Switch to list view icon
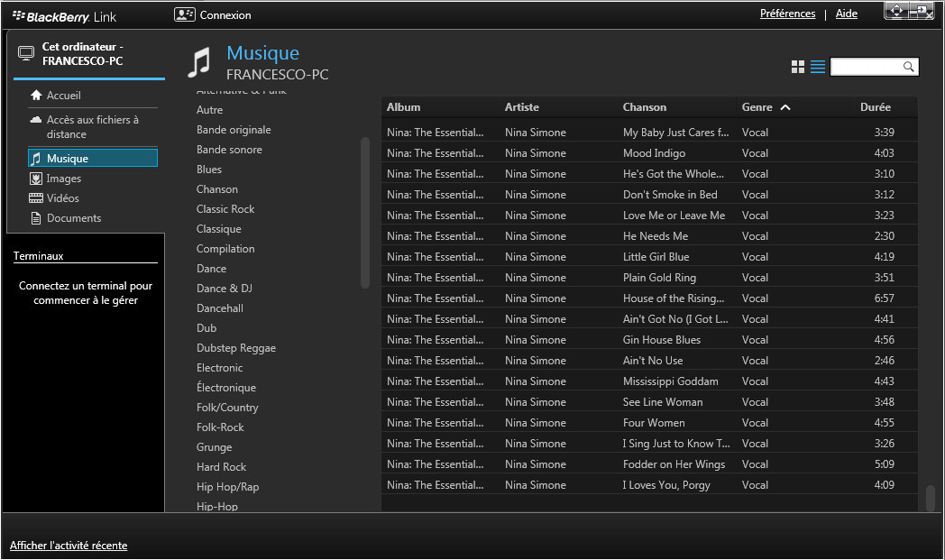945x560 pixels. 818,67
